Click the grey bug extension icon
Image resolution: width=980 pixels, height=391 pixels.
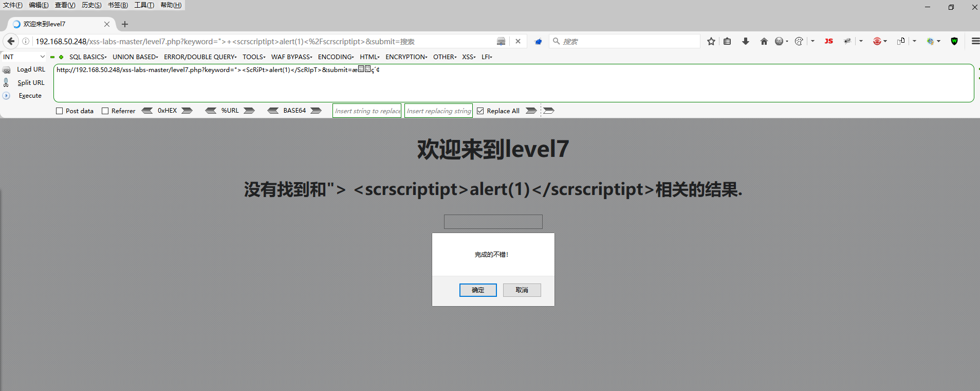(847, 41)
